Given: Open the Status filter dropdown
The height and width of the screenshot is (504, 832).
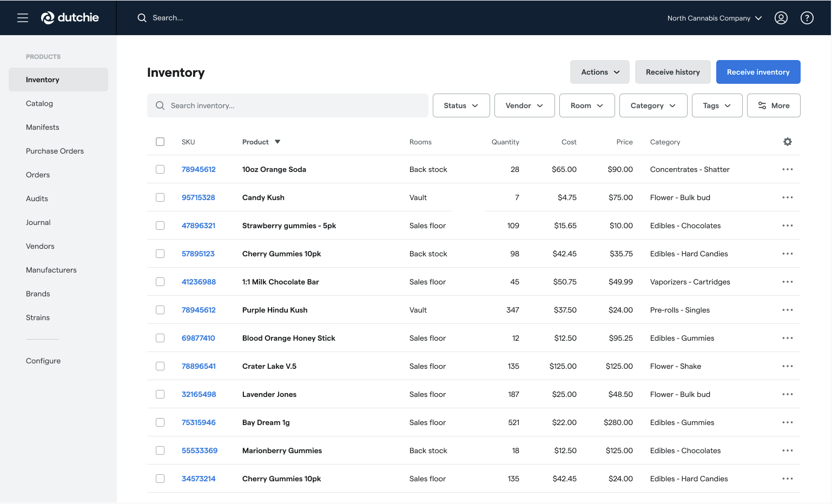Looking at the screenshot, I should [460, 105].
